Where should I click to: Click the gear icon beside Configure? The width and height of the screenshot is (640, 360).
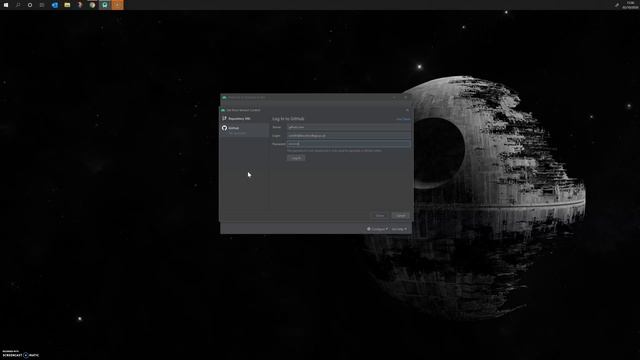pos(369,229)
